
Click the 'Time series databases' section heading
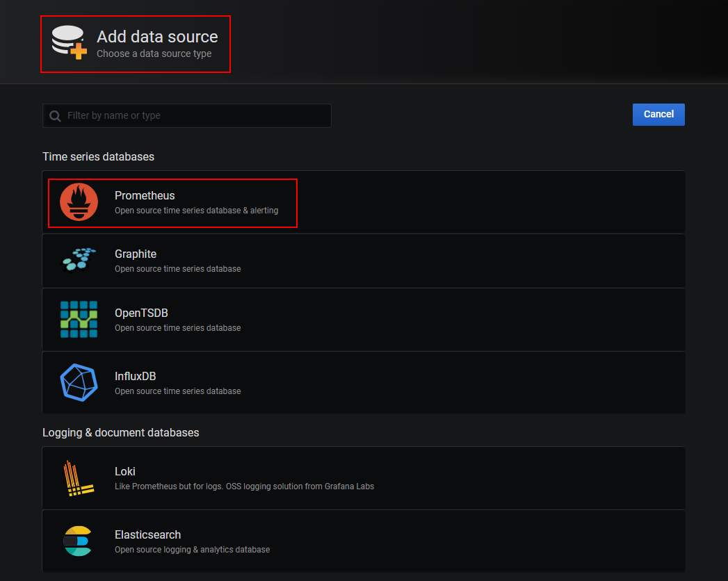[98, 157]
